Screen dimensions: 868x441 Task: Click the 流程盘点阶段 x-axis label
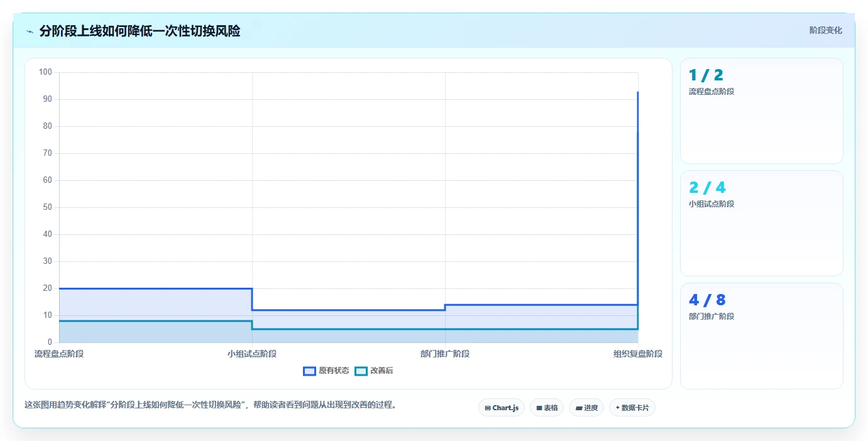point(59,354)
